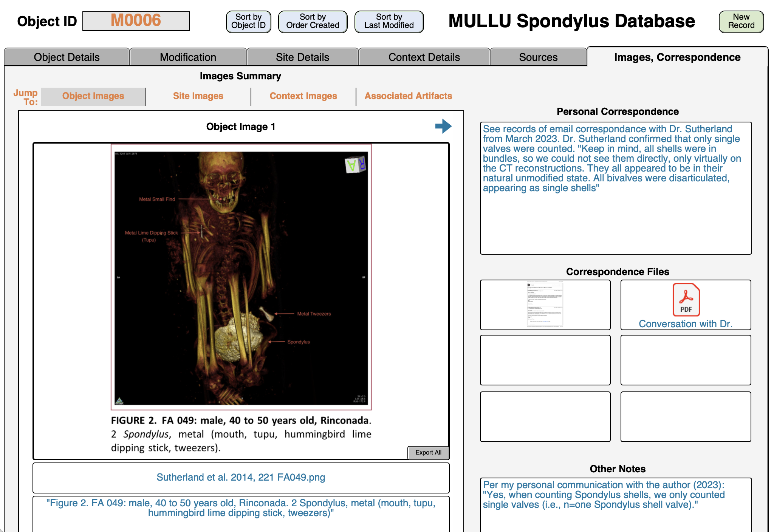
Task: Open the Modification tab
Action: tap(188, 57)
